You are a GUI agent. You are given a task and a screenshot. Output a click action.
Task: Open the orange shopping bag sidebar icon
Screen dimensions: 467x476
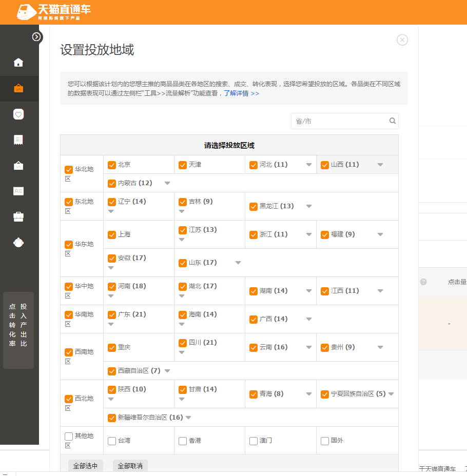coord(18,89)
